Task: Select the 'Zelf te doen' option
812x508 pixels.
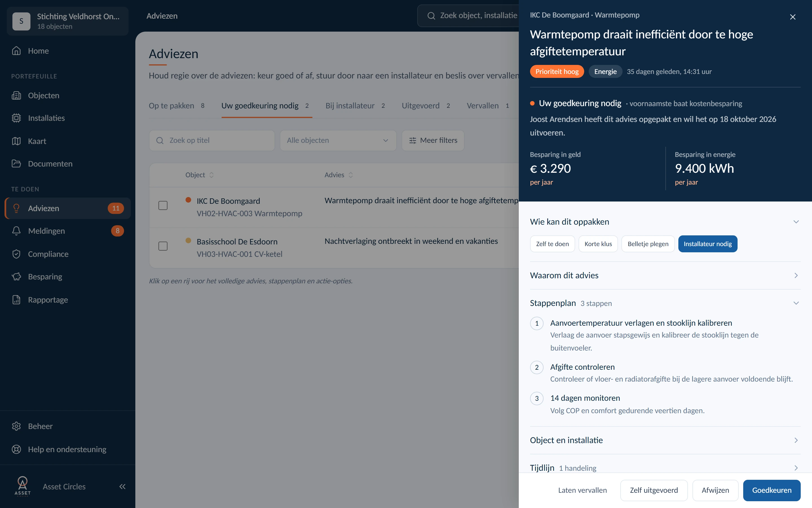Action: pyautogui.click(x=552, y=244)
